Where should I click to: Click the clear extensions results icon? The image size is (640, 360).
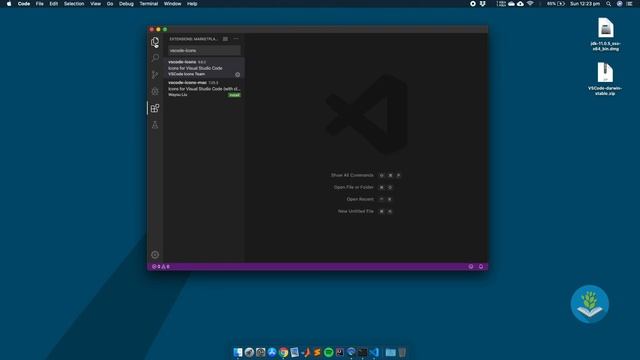[225, 39]
